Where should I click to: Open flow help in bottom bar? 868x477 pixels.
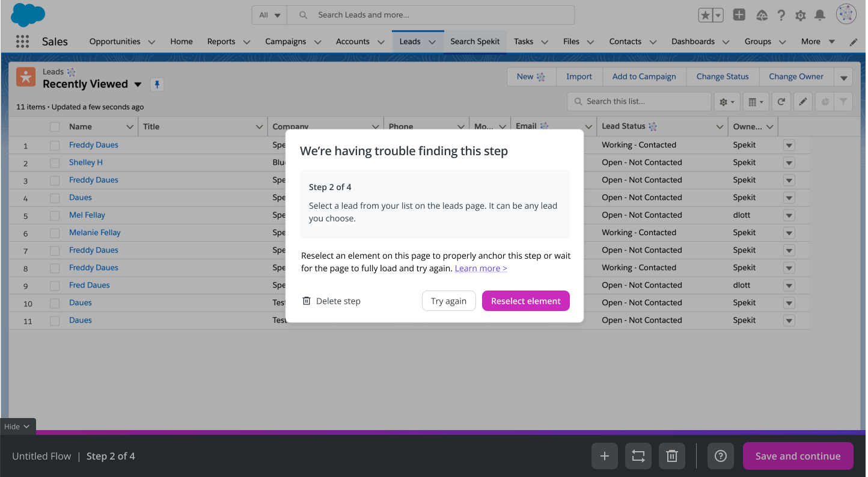(x=721, y=457)
